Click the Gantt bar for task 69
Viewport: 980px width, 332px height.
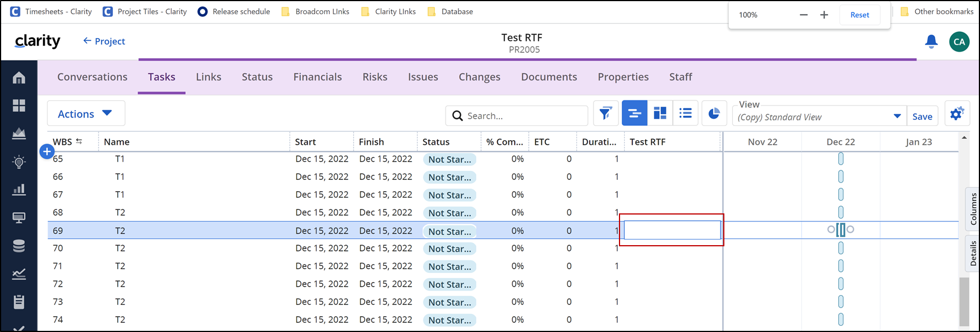coord(841,230)
